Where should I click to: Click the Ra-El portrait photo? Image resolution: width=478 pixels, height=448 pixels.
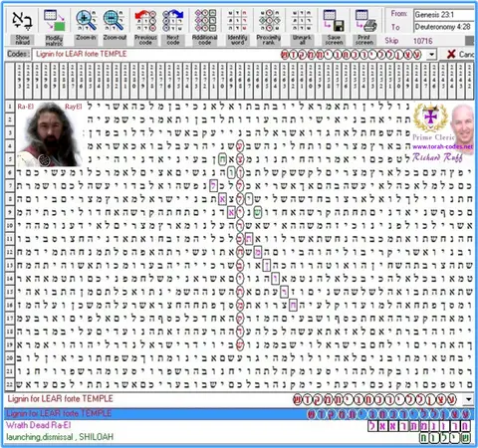pos(50,134)
